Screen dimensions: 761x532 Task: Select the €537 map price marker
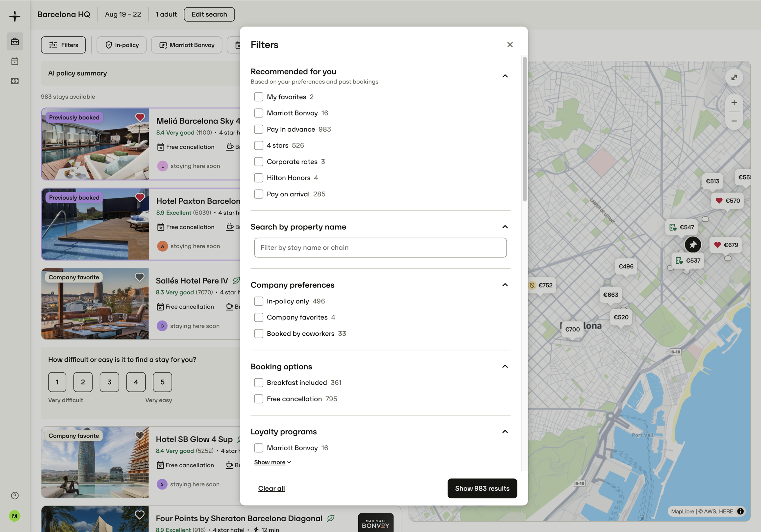click(688, 261)
